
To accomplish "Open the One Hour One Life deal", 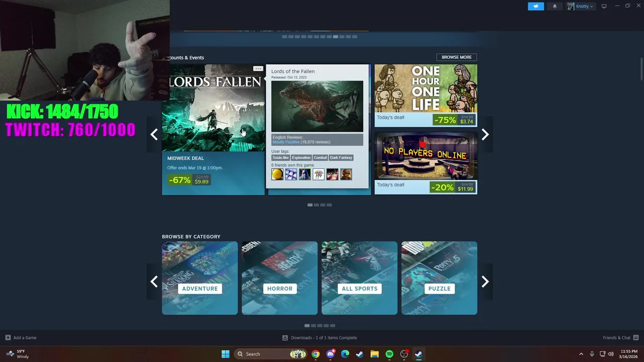I will [x=426, y=96].
